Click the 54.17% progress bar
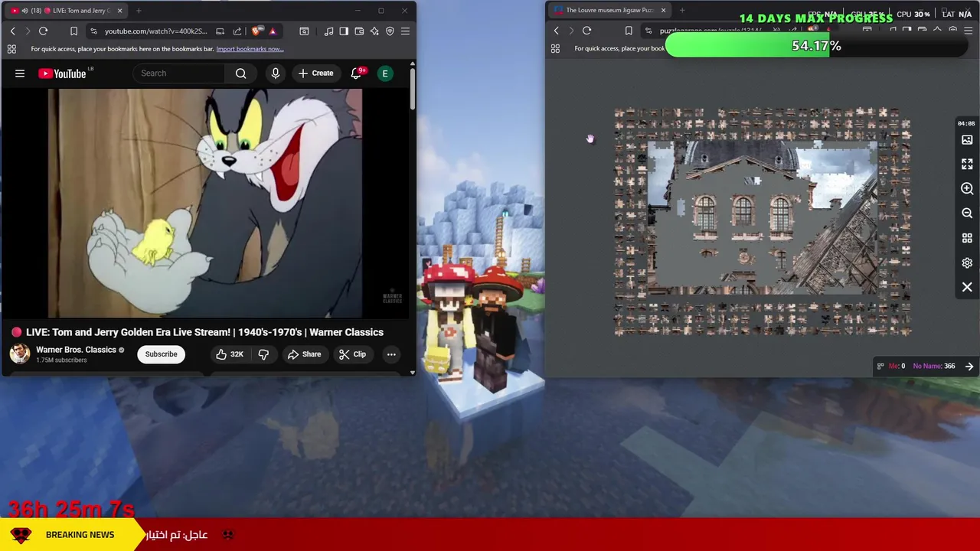Screen dimensions: 980x551 tap(816, 46)
